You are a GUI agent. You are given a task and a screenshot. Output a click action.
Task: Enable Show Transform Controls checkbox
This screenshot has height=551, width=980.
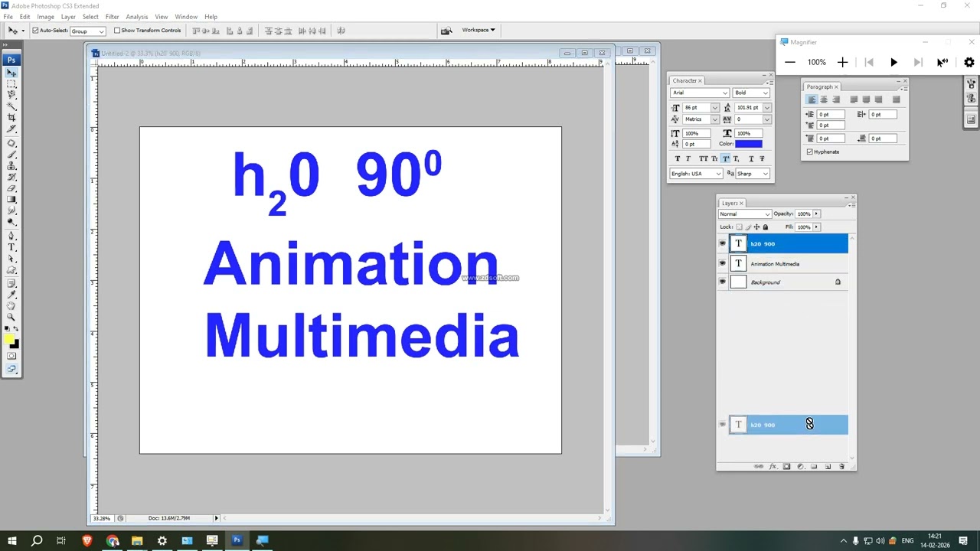coord(117,31)
